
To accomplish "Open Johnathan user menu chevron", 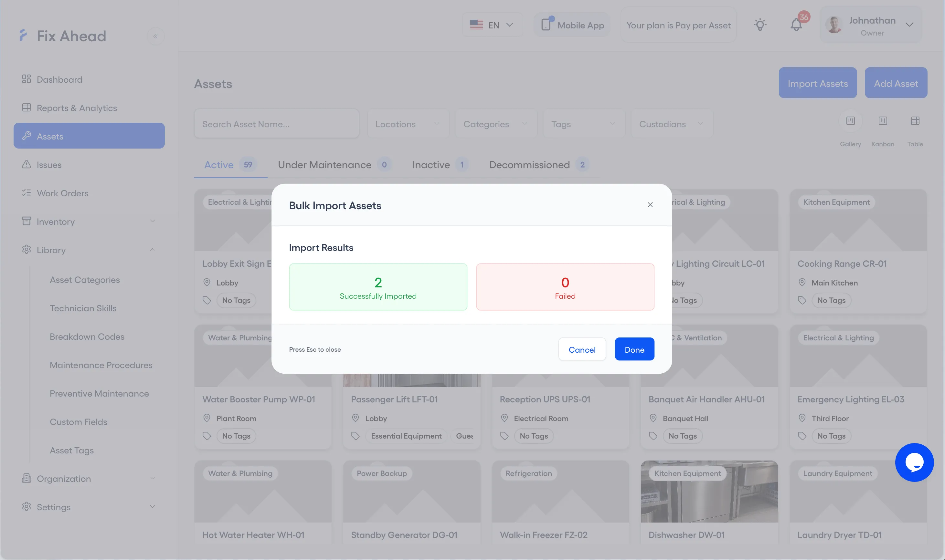I will pyautogui.click(x=909, y=25).
